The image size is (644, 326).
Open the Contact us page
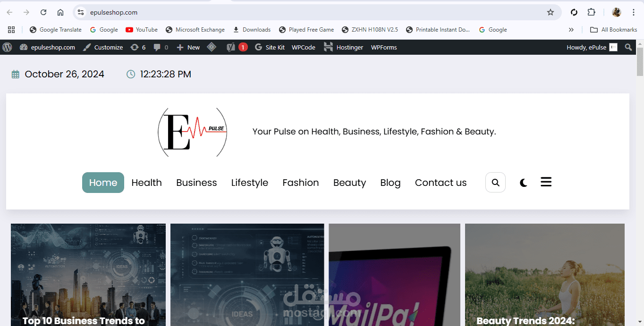point(441,183)
